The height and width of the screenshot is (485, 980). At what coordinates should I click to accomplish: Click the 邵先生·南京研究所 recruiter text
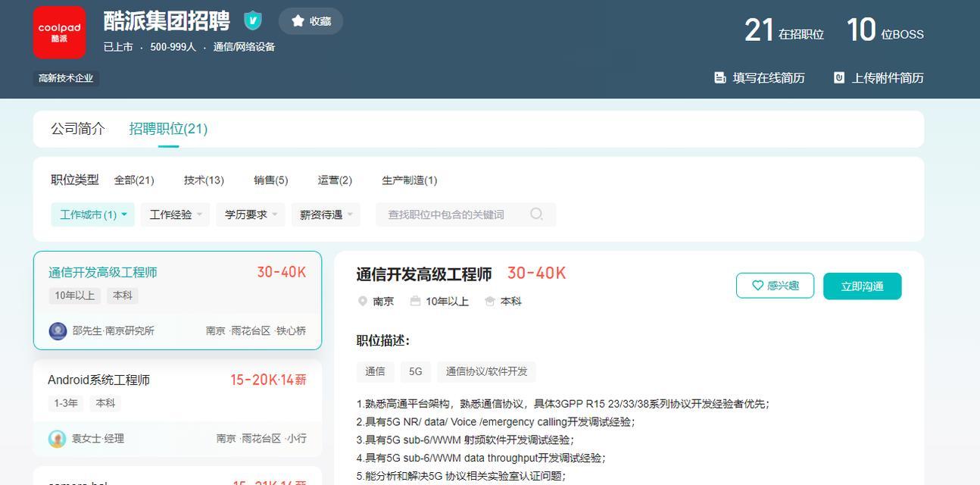point(114,331)
